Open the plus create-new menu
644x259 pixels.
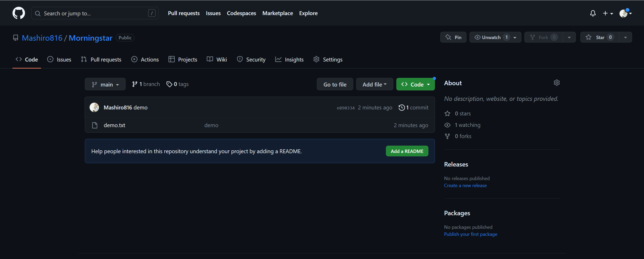[608, 13]
